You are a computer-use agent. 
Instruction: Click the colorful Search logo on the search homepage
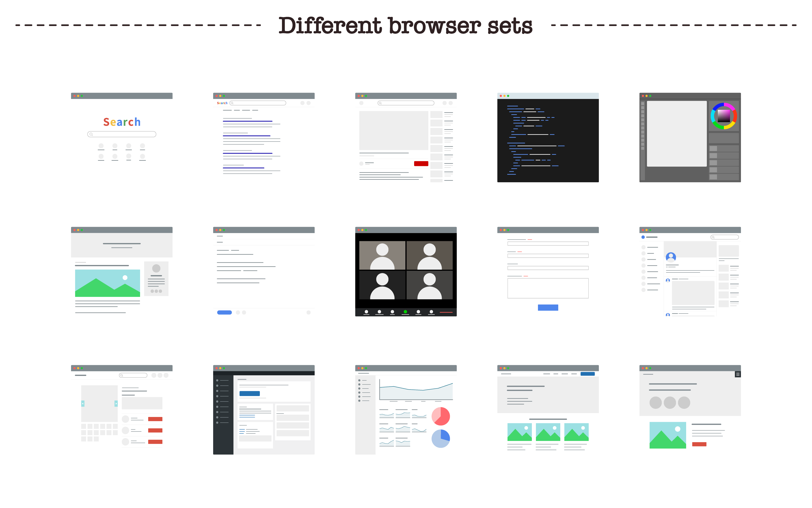point(121,122)
